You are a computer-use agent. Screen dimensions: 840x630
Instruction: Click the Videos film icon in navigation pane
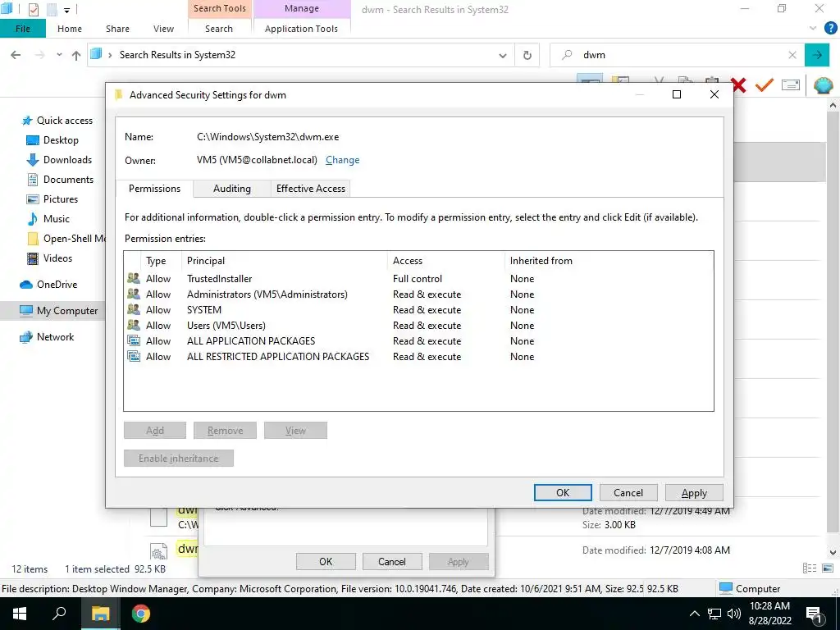coord(33,258)
